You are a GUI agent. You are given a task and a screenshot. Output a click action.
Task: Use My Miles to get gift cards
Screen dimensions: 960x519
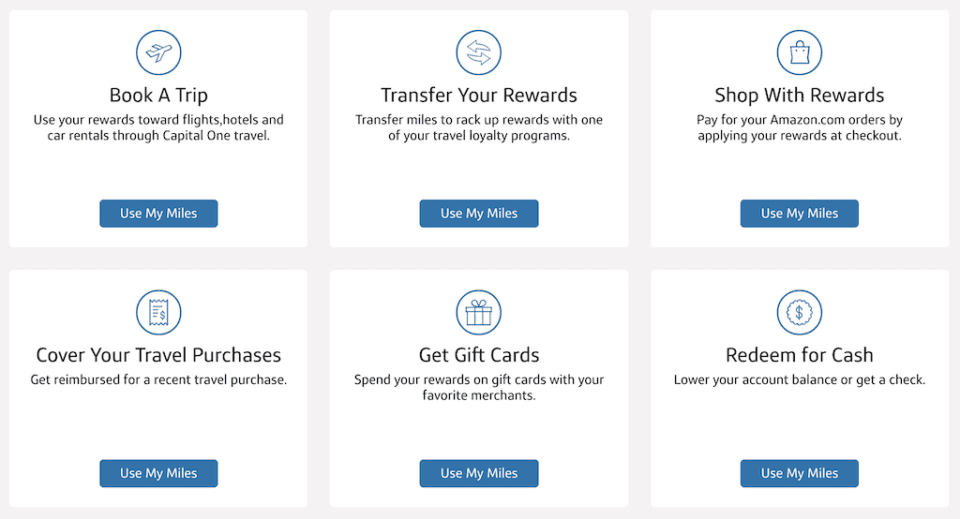[x=479, y=474]
